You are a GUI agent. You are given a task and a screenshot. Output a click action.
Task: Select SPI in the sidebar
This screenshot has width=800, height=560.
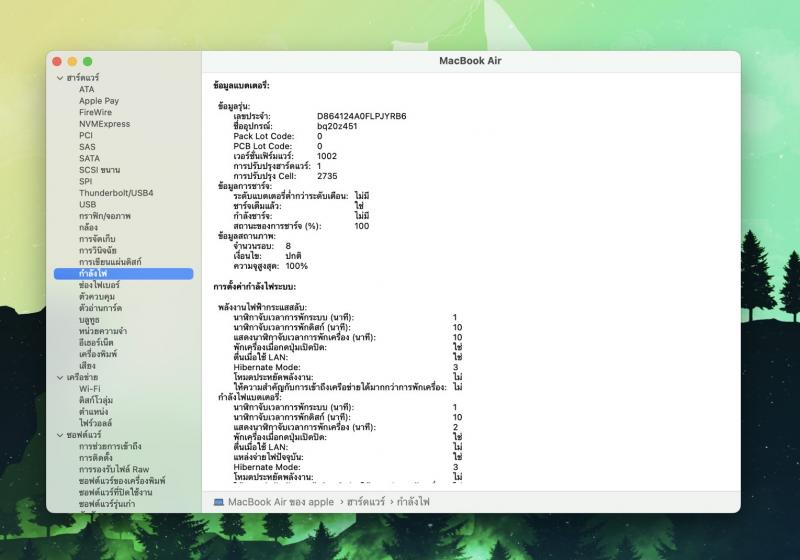(86, 182)
